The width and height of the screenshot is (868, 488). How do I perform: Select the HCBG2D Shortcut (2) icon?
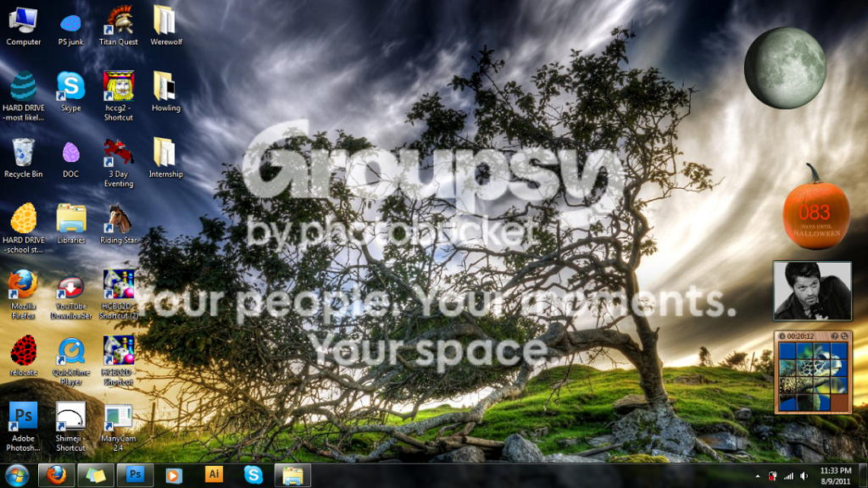[x=119, y=295]
